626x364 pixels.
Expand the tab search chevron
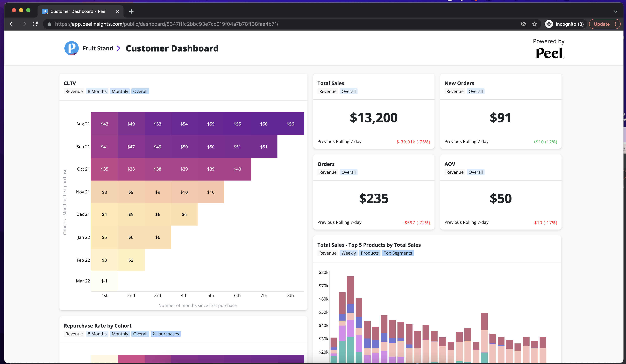coord(615,11)
